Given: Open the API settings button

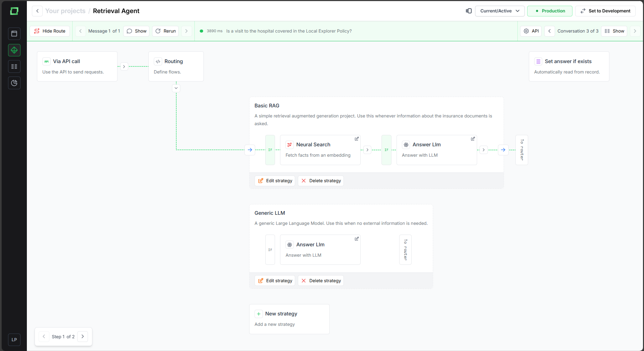Looking at the screenshot, I should 531,31.
